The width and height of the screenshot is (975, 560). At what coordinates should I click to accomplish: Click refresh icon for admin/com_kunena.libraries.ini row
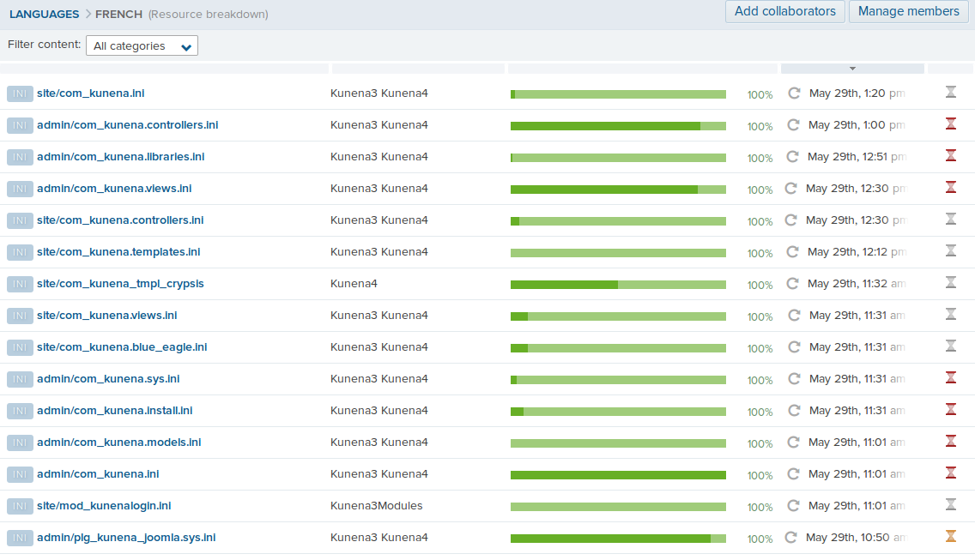point(793,157)
